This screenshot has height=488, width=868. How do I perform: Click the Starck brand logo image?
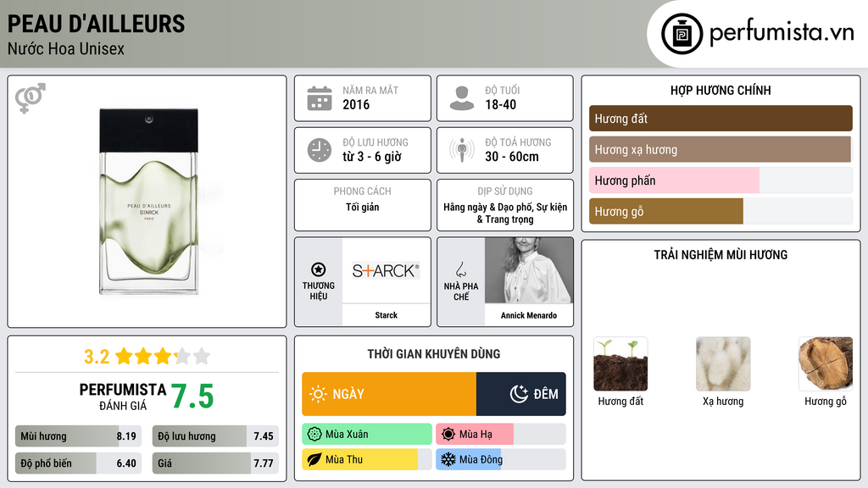(386, 270)
